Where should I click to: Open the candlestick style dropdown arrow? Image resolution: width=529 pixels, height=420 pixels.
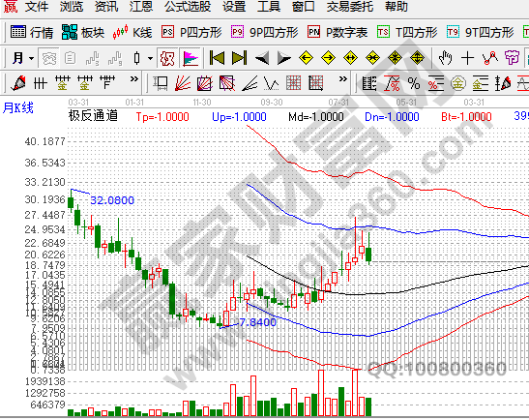151,58
